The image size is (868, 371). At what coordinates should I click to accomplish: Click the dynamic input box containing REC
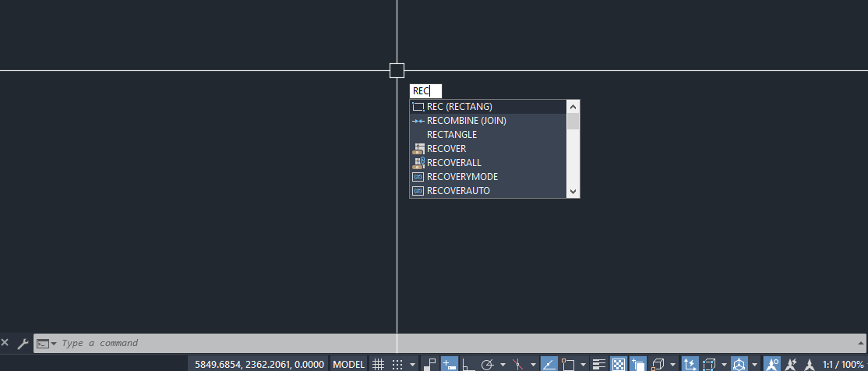pos(425,91)
